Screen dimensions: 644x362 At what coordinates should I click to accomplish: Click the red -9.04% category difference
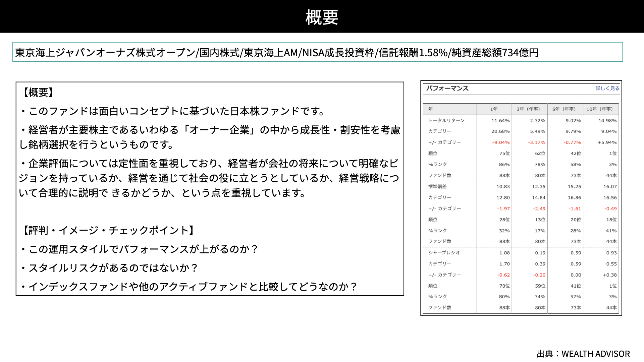[x=501, y=142]
